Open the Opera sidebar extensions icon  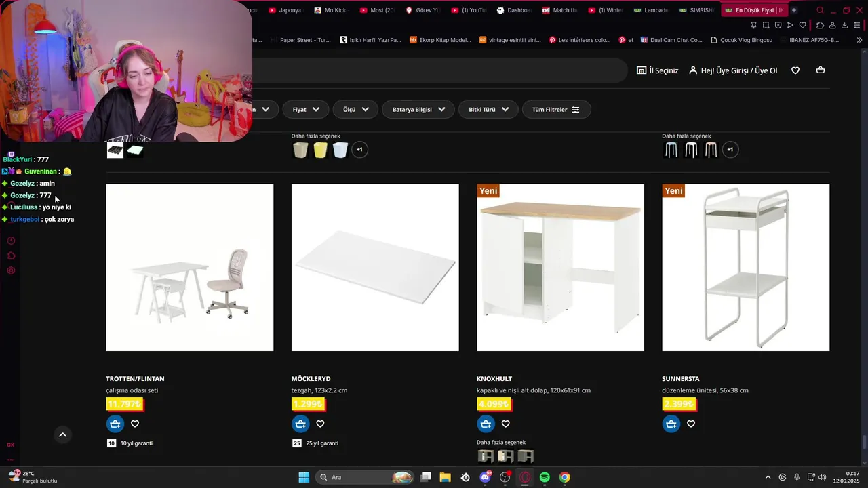tap(11, 256)
